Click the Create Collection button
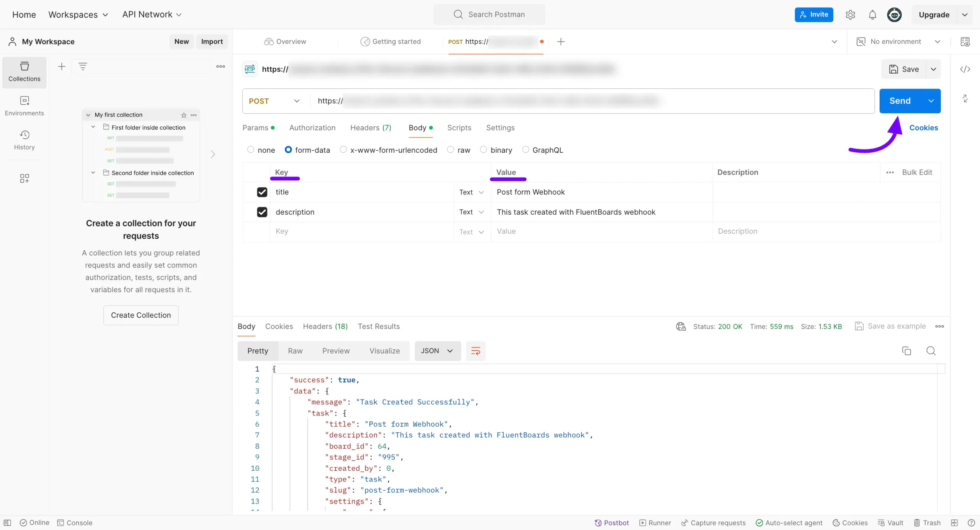Viewport: 980px width, 530px height. 141,315
